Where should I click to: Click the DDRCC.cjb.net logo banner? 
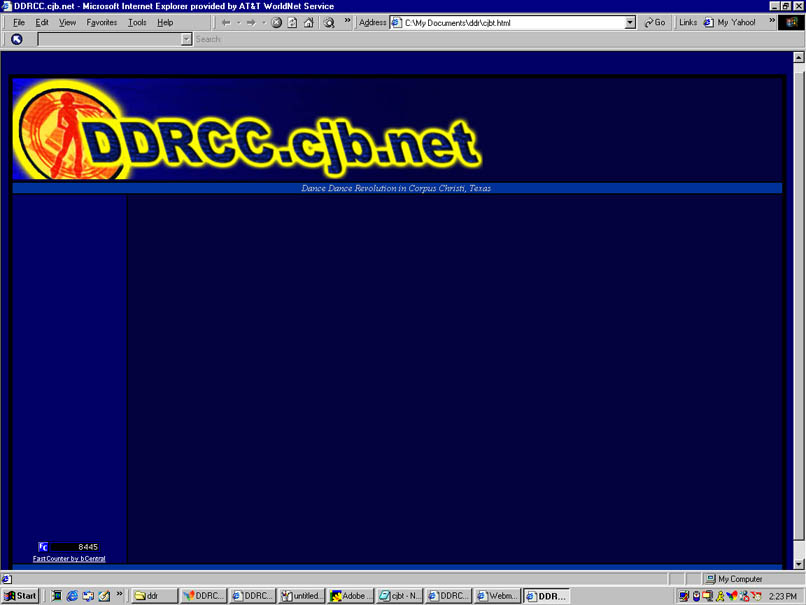(x=247, y=130)
